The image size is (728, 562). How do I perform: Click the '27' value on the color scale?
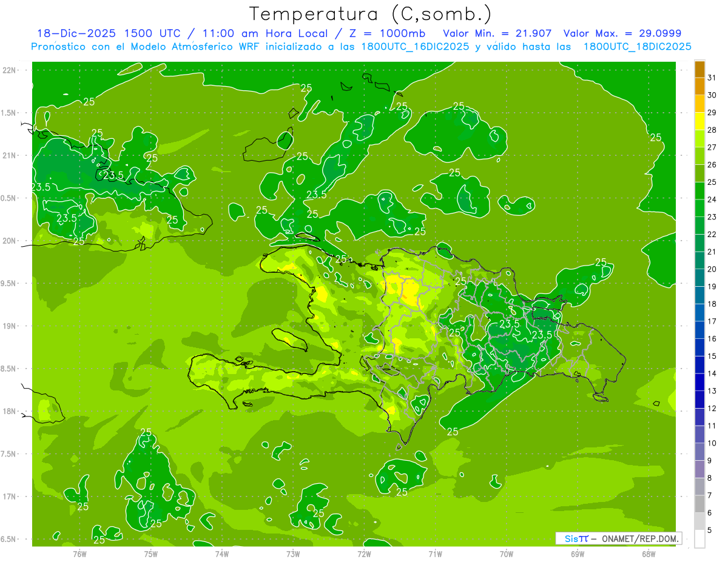712,148
